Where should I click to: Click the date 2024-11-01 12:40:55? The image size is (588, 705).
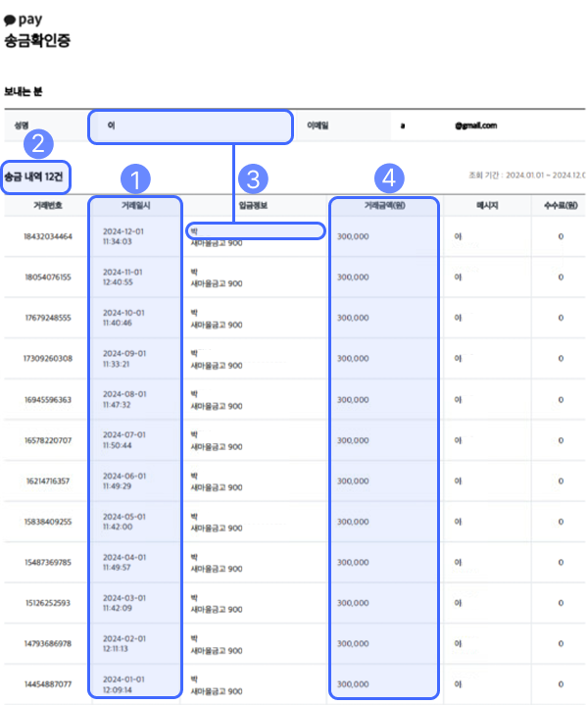(x=122, y=277)
